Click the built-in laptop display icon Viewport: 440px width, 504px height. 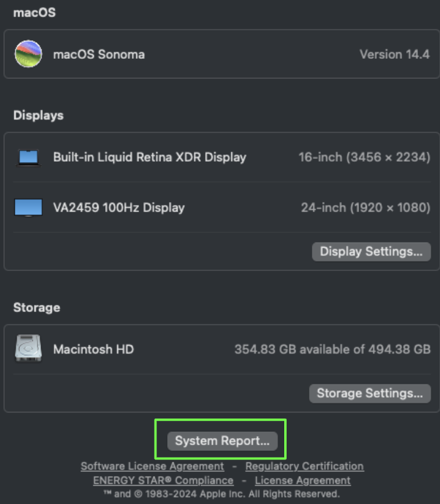pos(29,157)
